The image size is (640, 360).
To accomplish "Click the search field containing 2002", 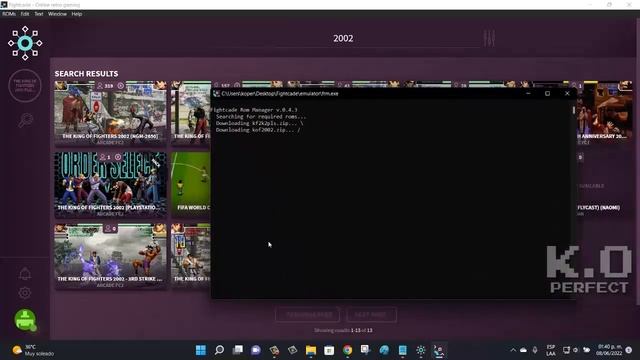I will pos(343,39).
